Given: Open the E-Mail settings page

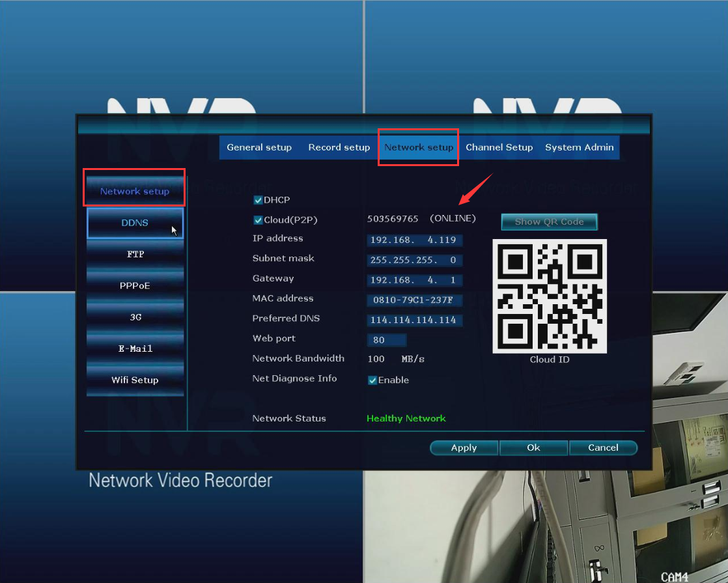Looking at the screenshot, I should point(135,349).
